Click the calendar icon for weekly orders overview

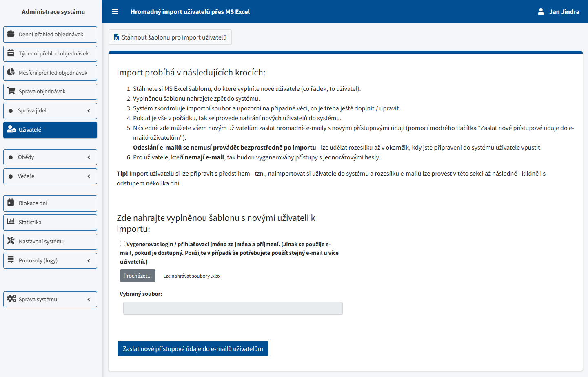click(x=11, y=53)
